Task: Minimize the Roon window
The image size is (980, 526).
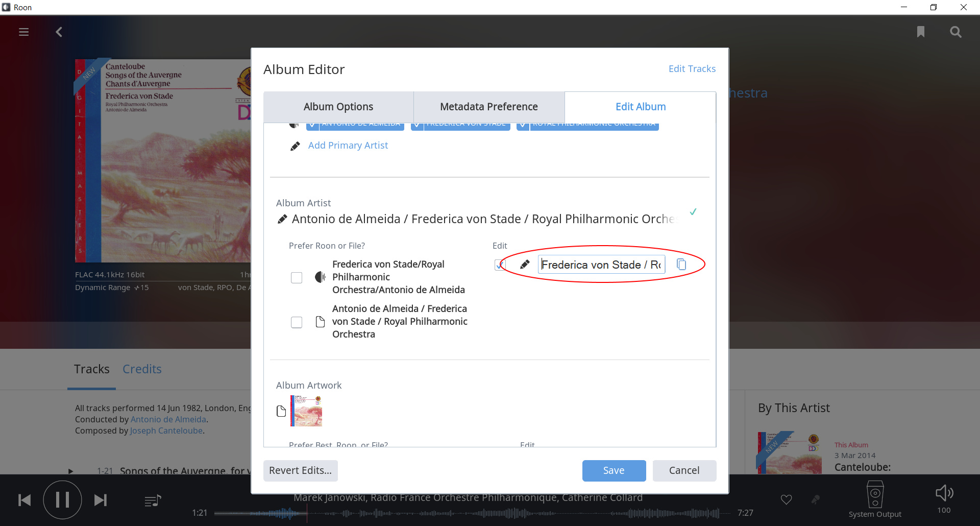Action: 904,7
